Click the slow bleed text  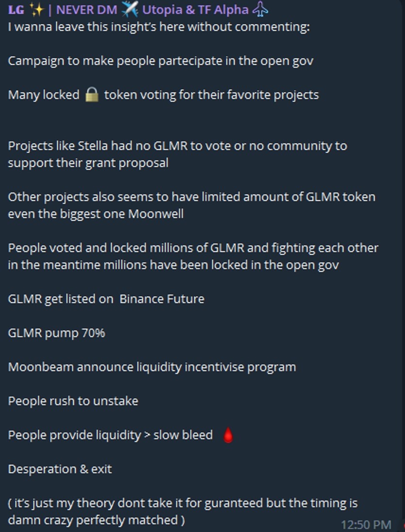coord(183,435)
